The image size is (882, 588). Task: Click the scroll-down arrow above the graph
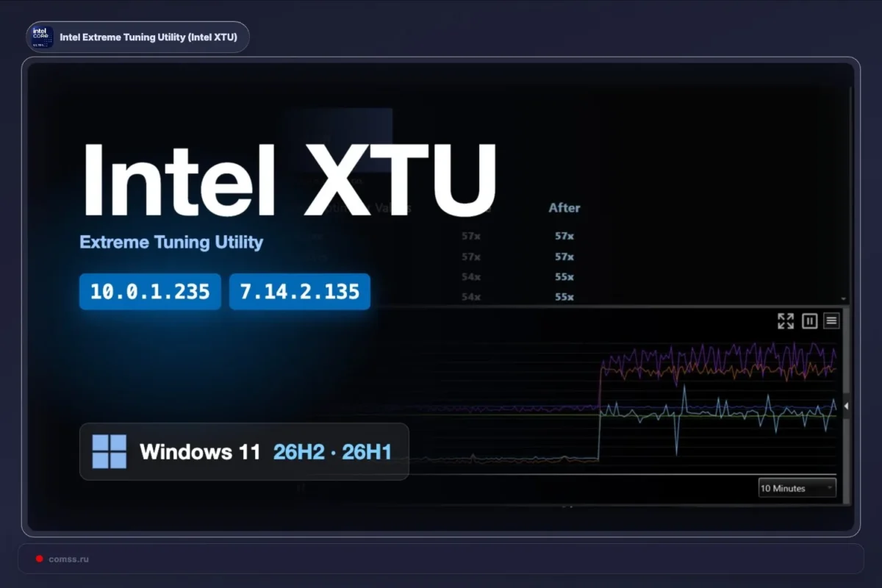tap(845, 299)
